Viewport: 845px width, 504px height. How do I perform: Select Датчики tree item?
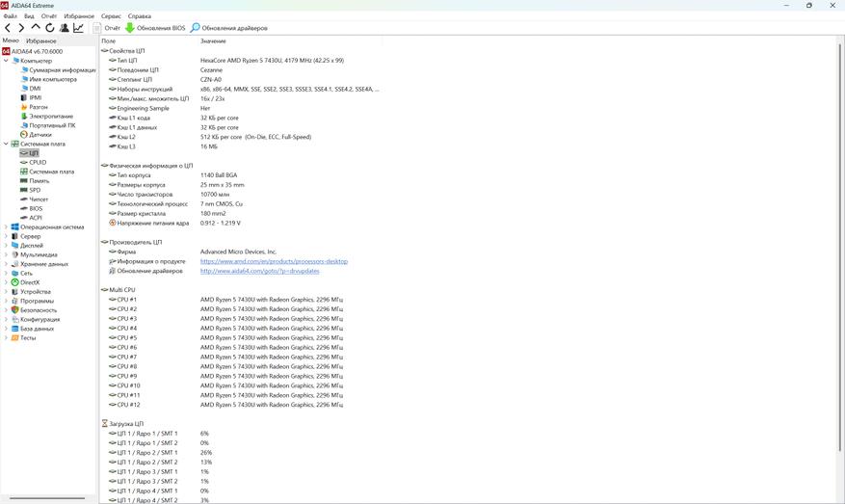(36, 134)
